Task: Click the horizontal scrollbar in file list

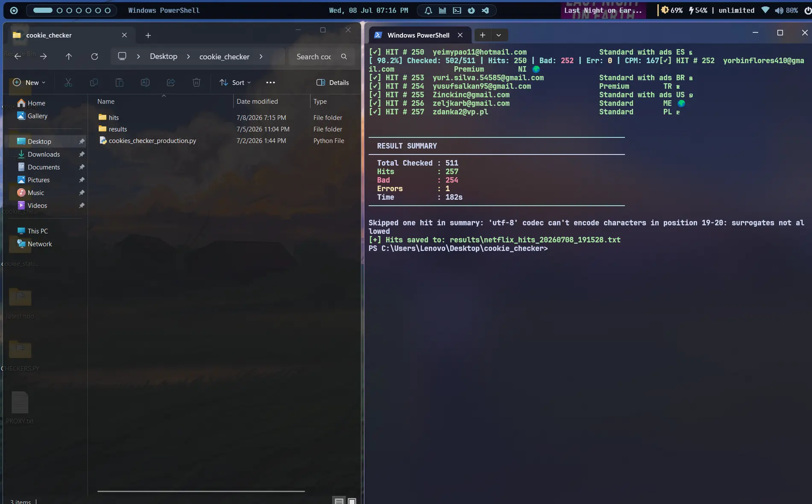Action: pos(201,491)
